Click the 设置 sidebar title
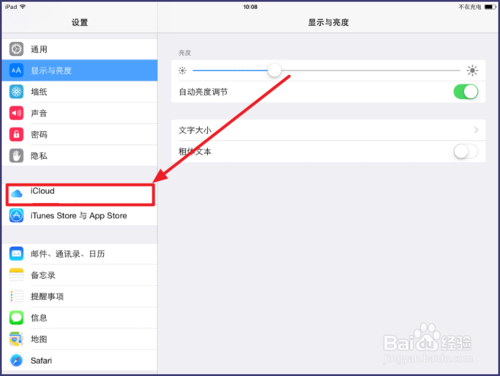The image size is (500, 376). tap(80, 23)
